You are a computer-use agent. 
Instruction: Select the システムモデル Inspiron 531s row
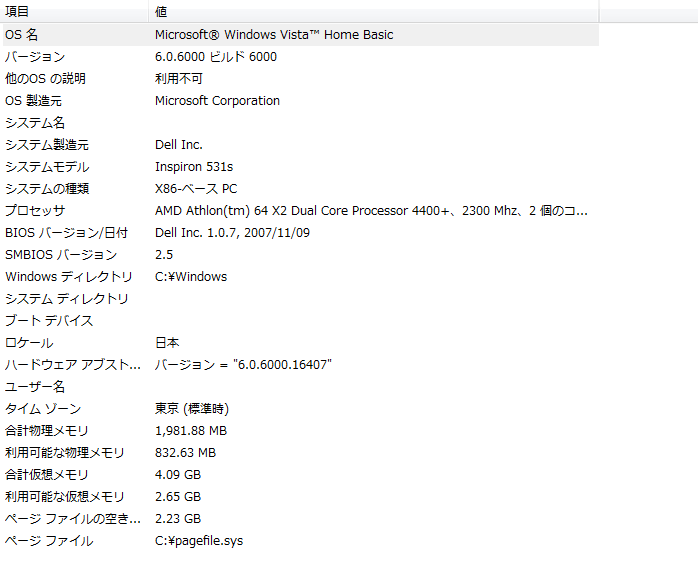[x=47, y=167]
